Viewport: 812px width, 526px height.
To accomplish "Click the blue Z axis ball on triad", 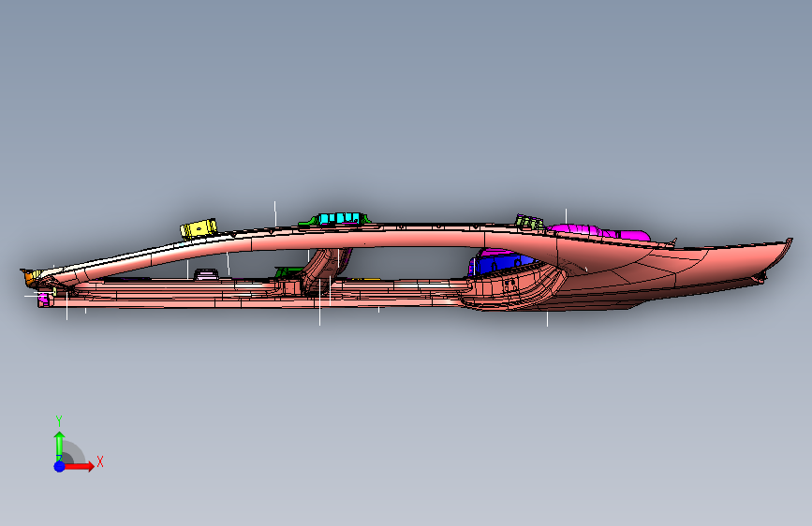I will click(x=60, y=466).
